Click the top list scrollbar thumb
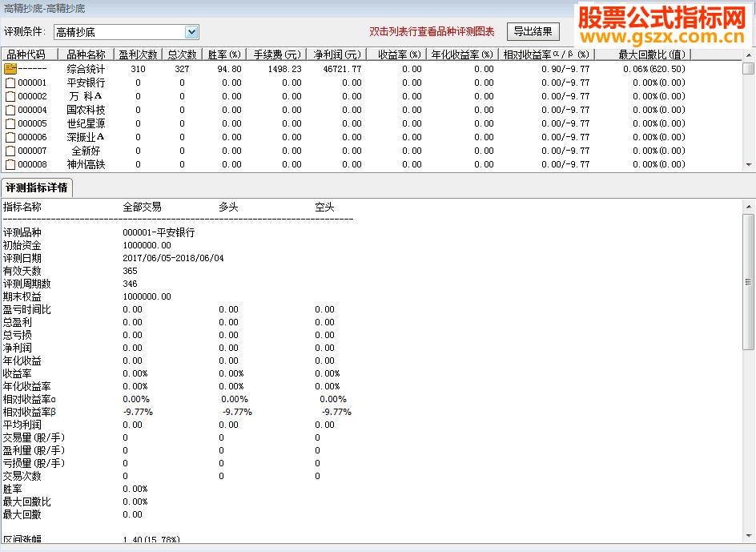 [x=748, y=69]
